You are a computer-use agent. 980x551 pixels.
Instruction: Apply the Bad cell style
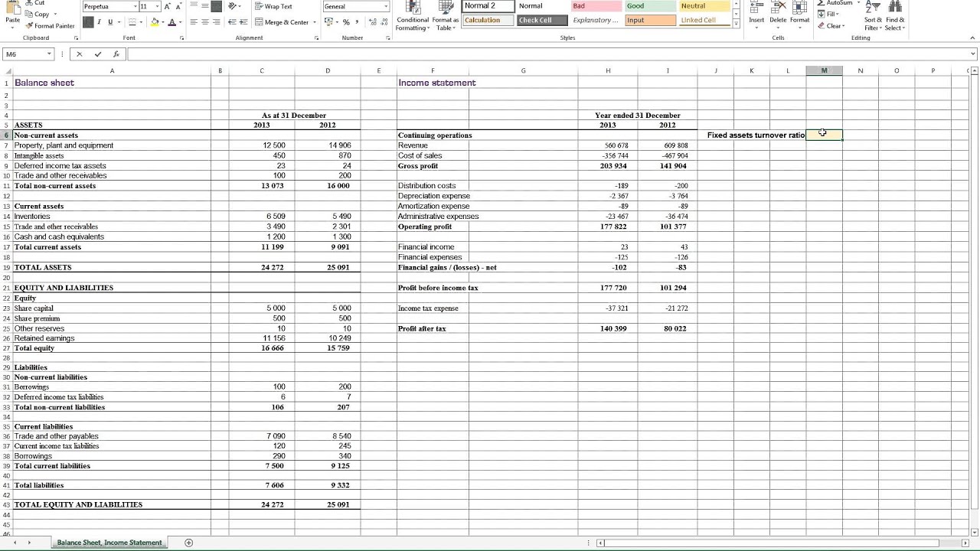[596, 5]
